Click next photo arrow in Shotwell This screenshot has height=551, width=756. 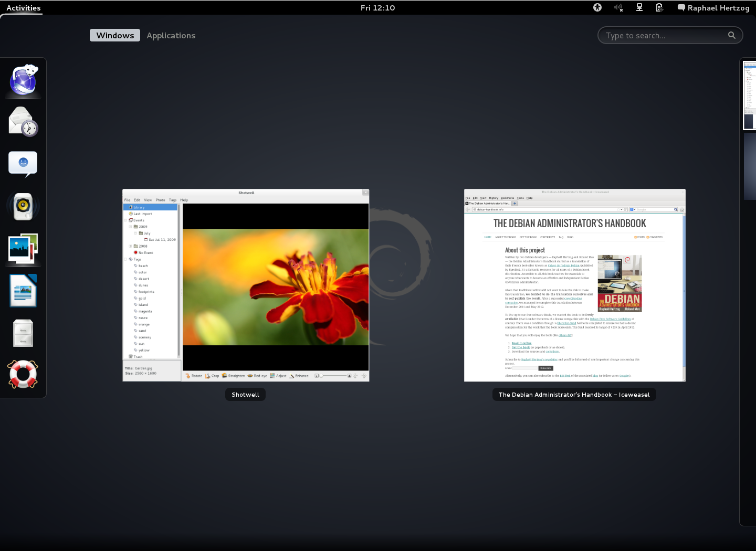click(x=364, y=376)
